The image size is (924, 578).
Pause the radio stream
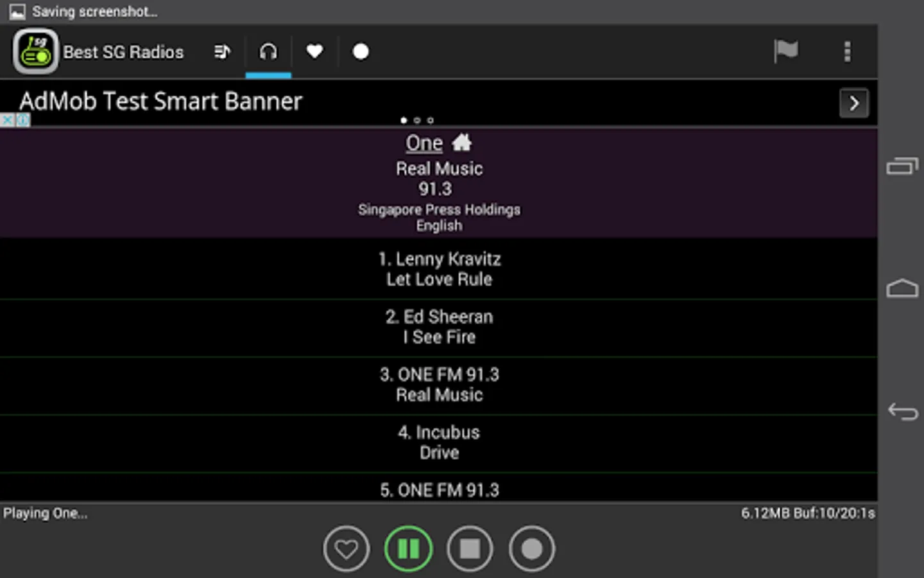pyautogui.click(x=408, y=548)
